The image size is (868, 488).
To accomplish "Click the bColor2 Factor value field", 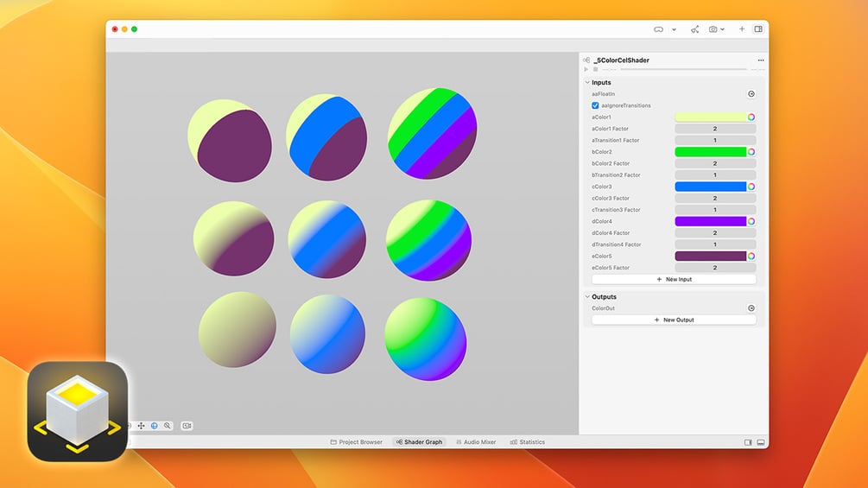I will 715,164.
